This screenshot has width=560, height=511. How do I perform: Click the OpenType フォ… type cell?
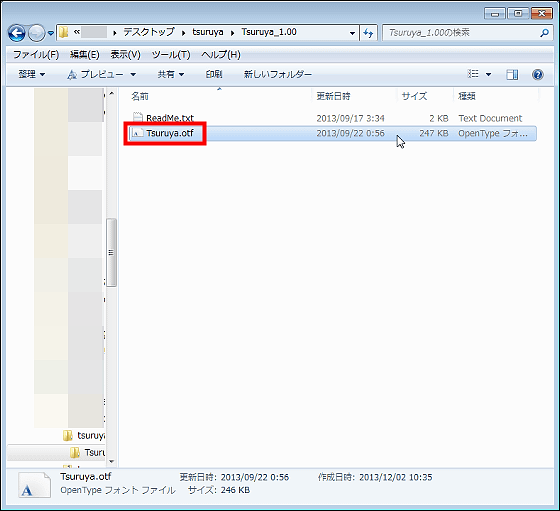(493, 133)
